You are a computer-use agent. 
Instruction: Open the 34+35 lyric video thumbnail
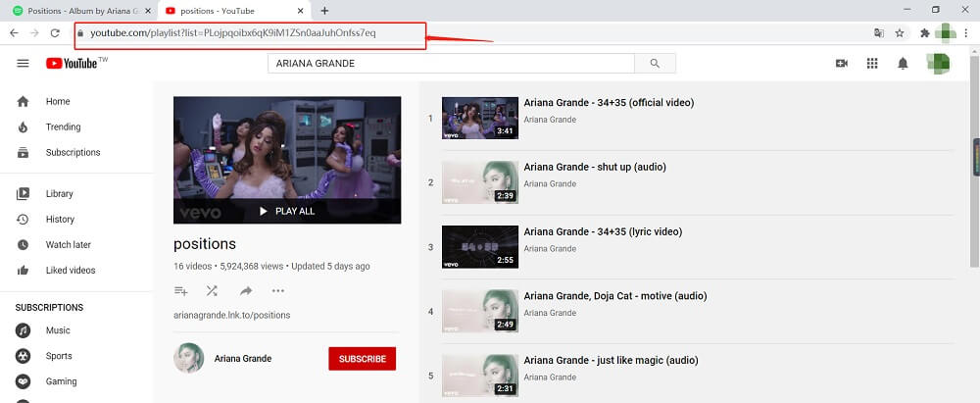[x=480, y=247]
